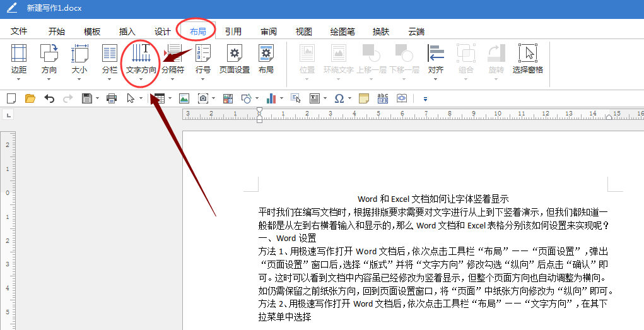Switch to the 设计 tab

163,32
